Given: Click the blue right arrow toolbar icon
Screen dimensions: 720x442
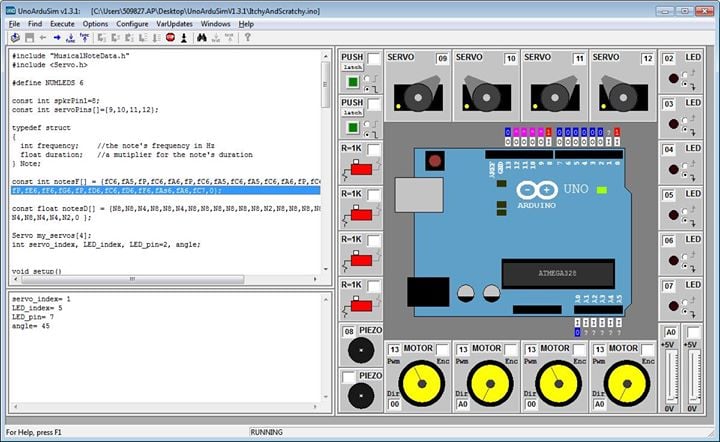Looking at the screenshot, I should click(x=57, y=38).
